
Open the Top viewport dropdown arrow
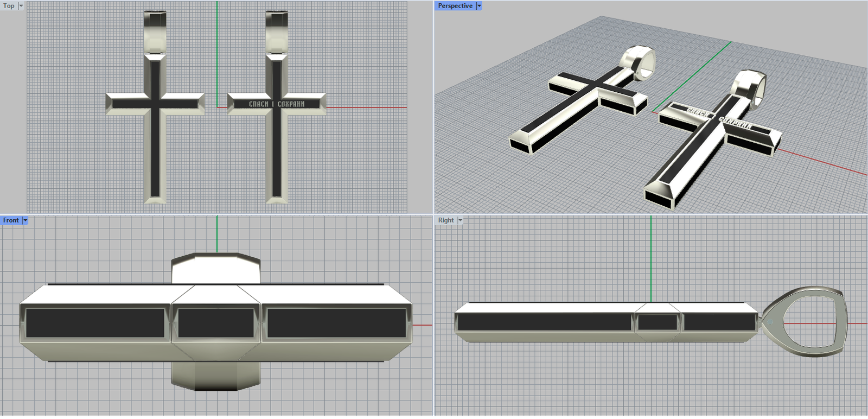(21, 6)
